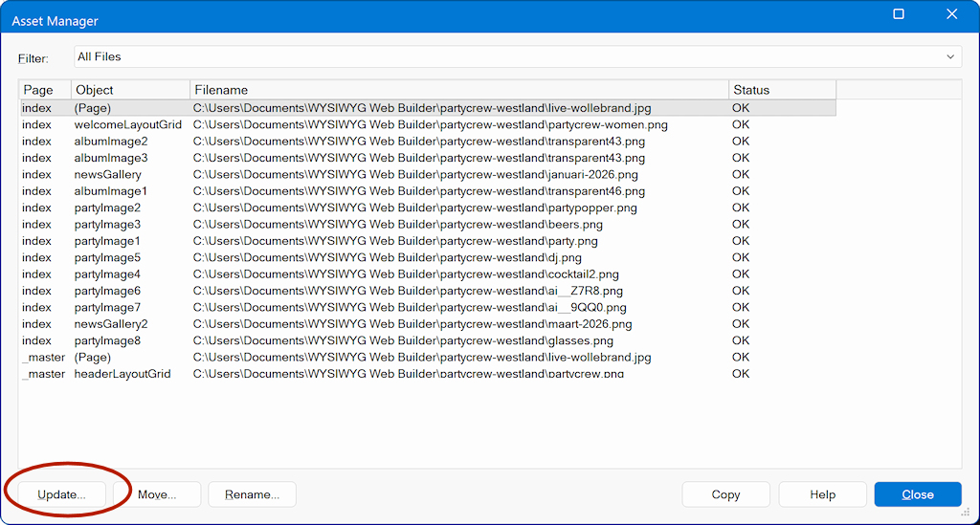
Task: Select the newsGallery2 maart-2026.png row
Action: [x=412, y=324]
